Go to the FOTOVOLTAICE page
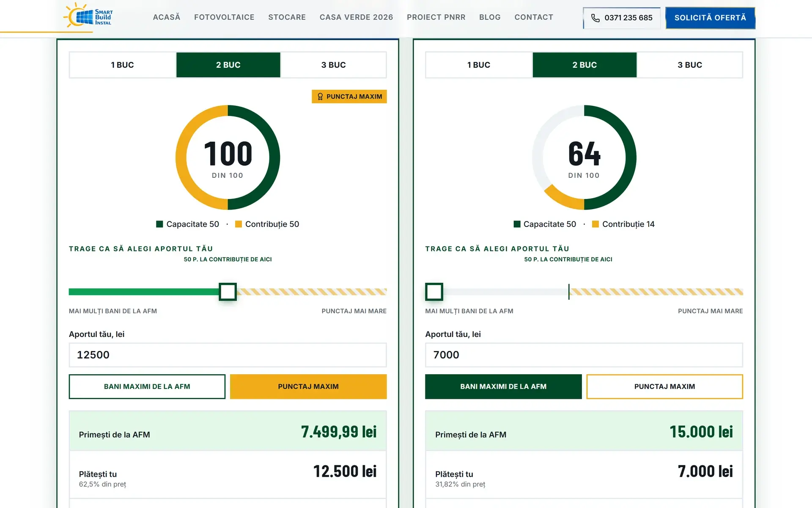 [224, 17]
